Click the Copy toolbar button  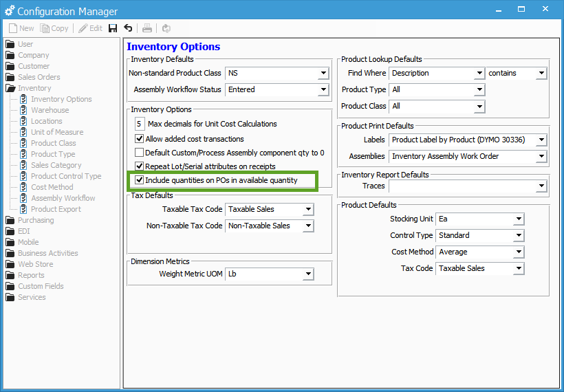point(54,28)
